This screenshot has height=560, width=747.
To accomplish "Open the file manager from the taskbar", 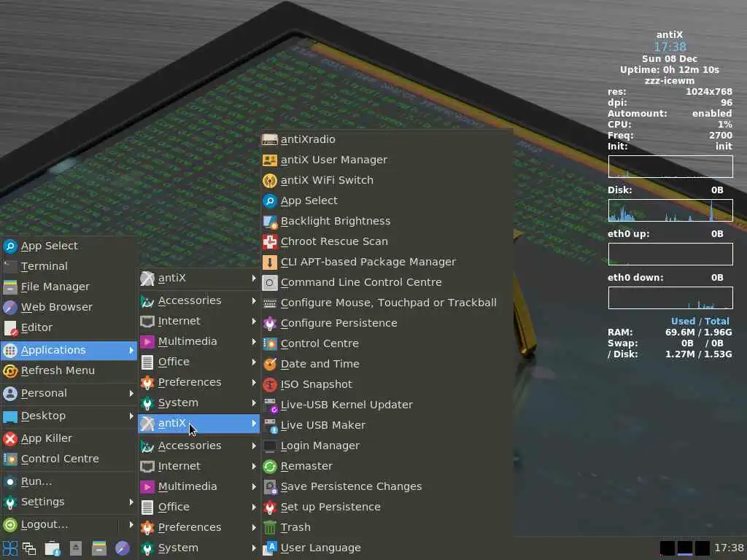I will [99, 548].
